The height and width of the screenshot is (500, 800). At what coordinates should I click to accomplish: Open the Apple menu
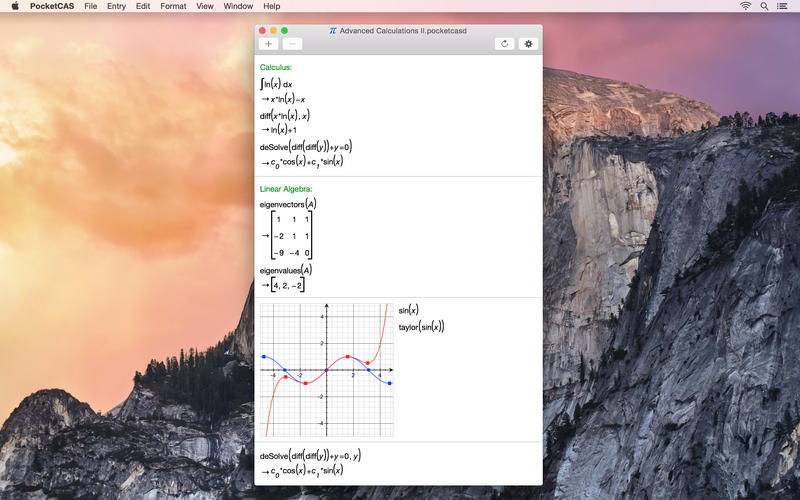point(15,6)
